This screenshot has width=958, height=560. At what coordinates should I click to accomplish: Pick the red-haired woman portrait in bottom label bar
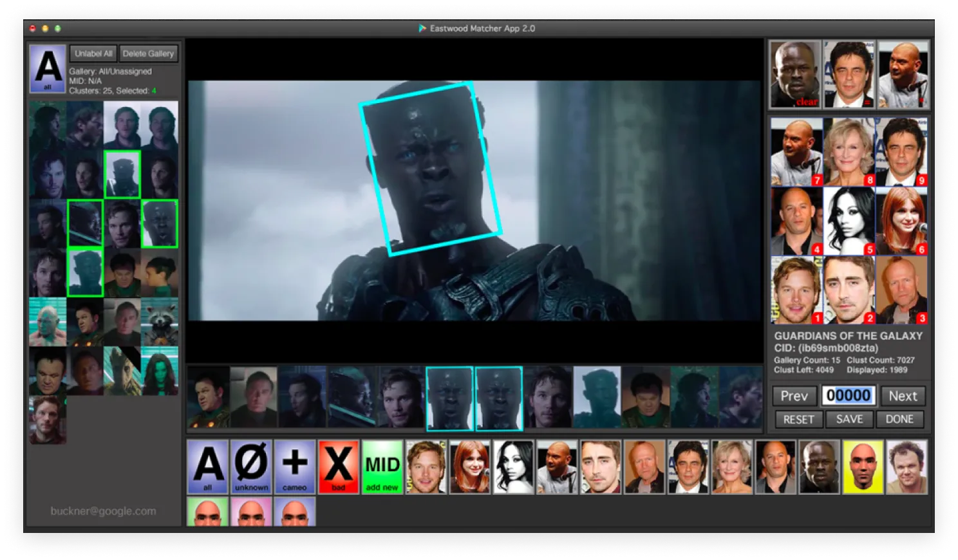470,467
